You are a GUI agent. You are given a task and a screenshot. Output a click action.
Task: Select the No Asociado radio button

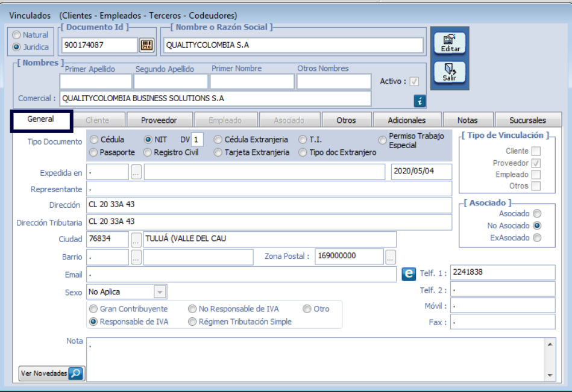[537, 226]
